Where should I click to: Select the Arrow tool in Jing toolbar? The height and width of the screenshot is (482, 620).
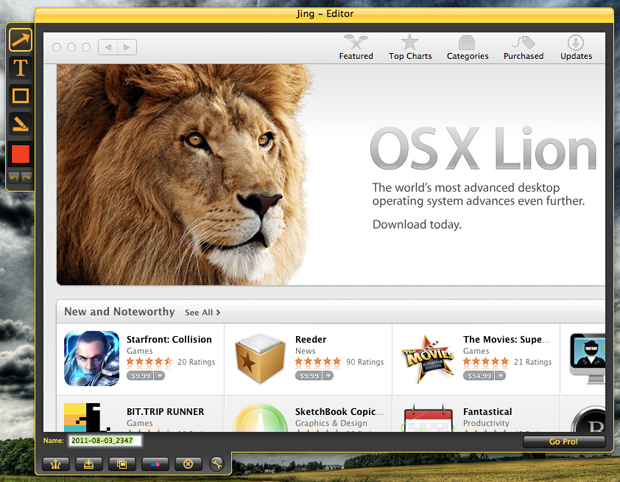pyautogui.click(x=20, y=40)
